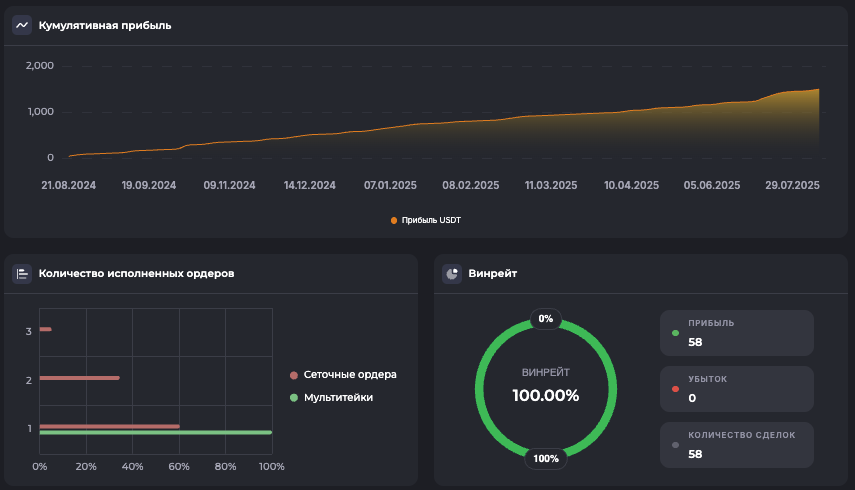Screen dimensions: 855x490
Task: Click the 21.08.2024 date on the chart axis
Action: 69,185
